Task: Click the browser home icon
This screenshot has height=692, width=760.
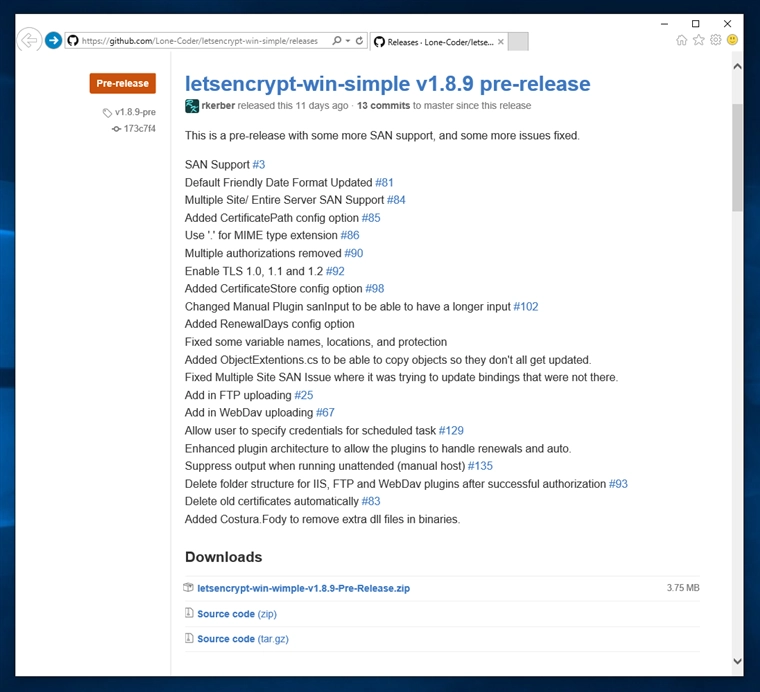Action: point(681,40)
